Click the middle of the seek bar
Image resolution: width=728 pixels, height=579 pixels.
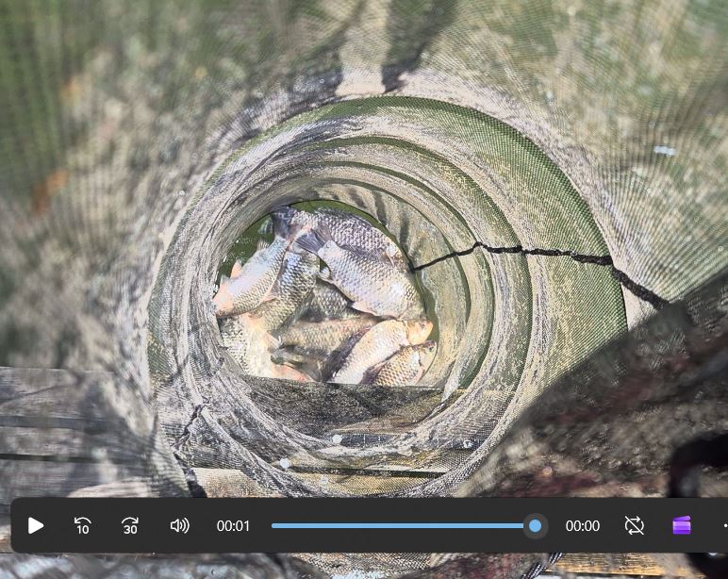tap(404, 525)
